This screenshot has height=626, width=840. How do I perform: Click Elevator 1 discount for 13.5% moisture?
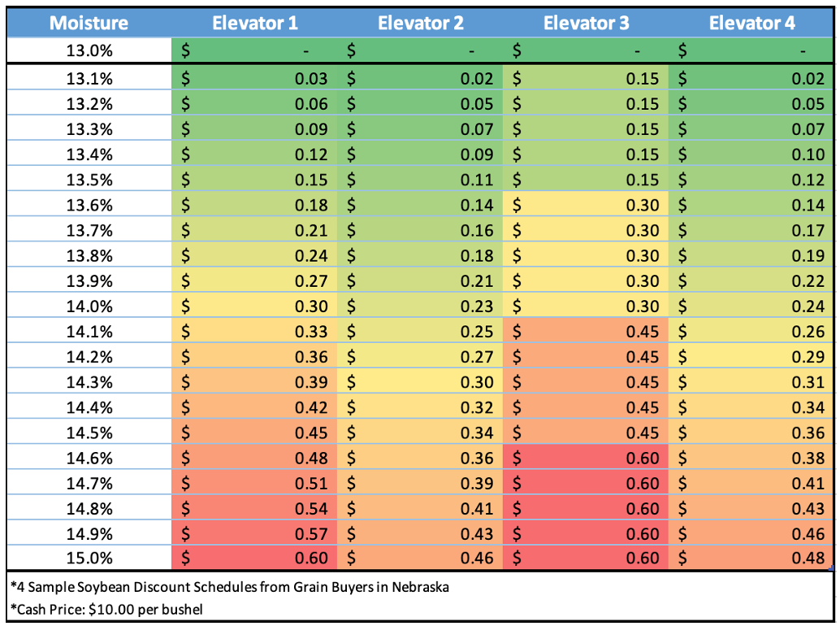click(x=254, y=180)
